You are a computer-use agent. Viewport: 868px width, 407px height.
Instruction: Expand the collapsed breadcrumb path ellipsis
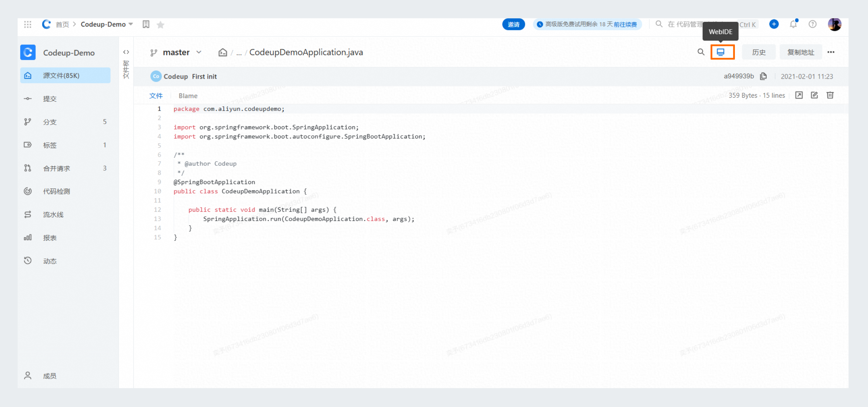point(239,53)
